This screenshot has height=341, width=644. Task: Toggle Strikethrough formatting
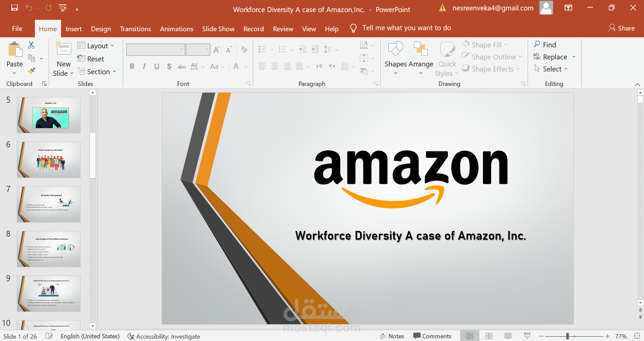[181, 66]
